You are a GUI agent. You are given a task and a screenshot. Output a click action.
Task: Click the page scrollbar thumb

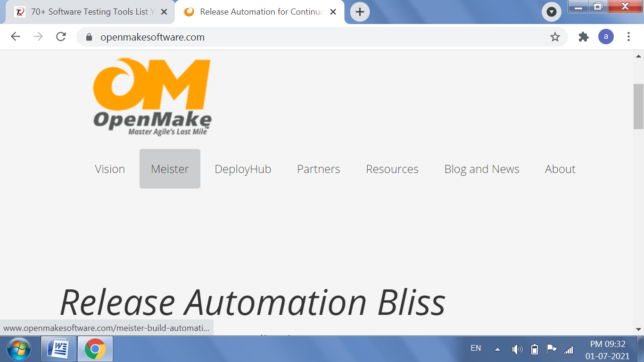click(x=638, y=106)
